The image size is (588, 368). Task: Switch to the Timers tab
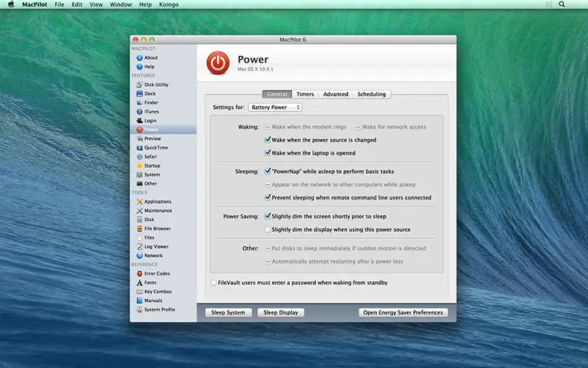305,94
